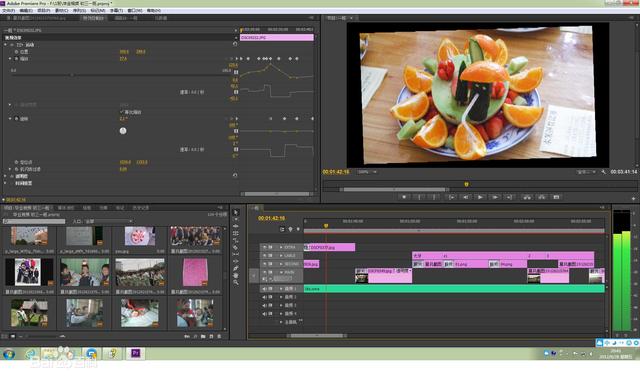Step forward one frame in Program monitor

[x=495, y=197]
